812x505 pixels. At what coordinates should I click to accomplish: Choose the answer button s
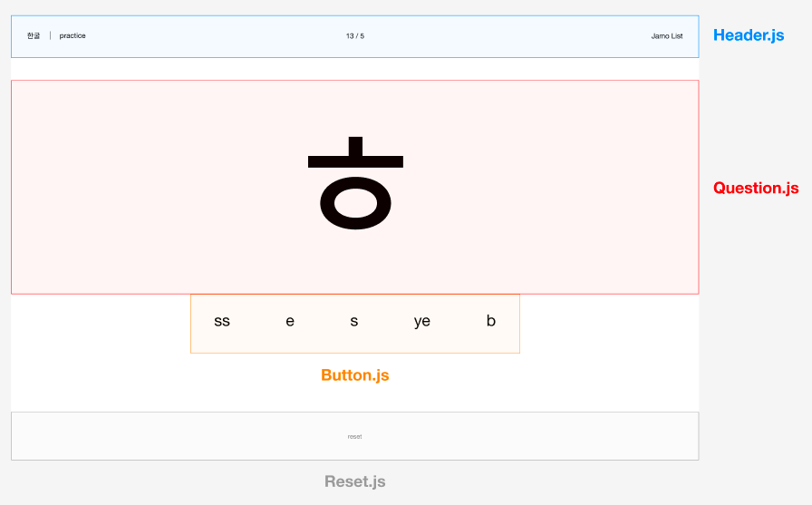click(354, 322)
